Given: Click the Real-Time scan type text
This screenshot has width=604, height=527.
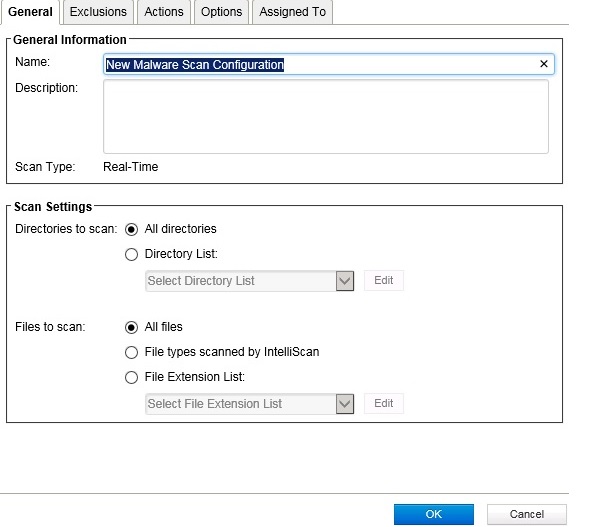Looking at the screenshot, I should tap(131, 167).
